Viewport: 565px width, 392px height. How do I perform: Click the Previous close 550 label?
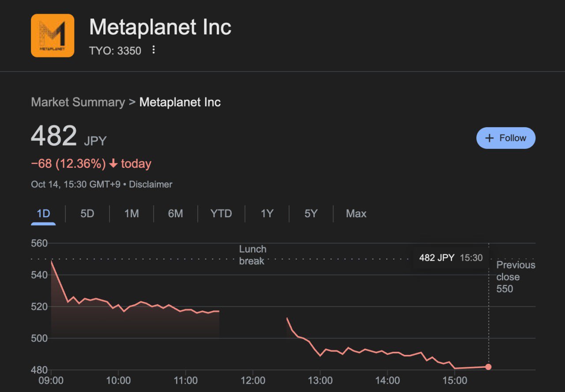(x=515, y=277)
